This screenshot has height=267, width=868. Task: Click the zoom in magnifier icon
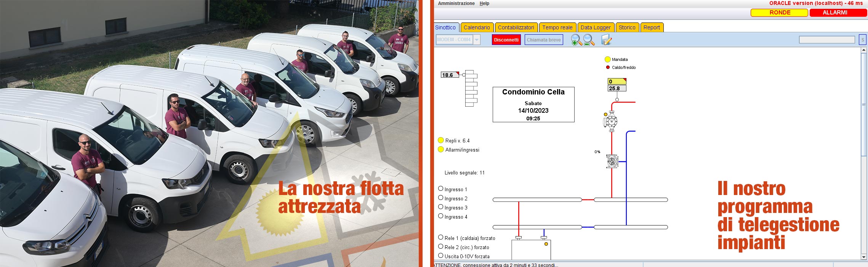coord(576,40)
